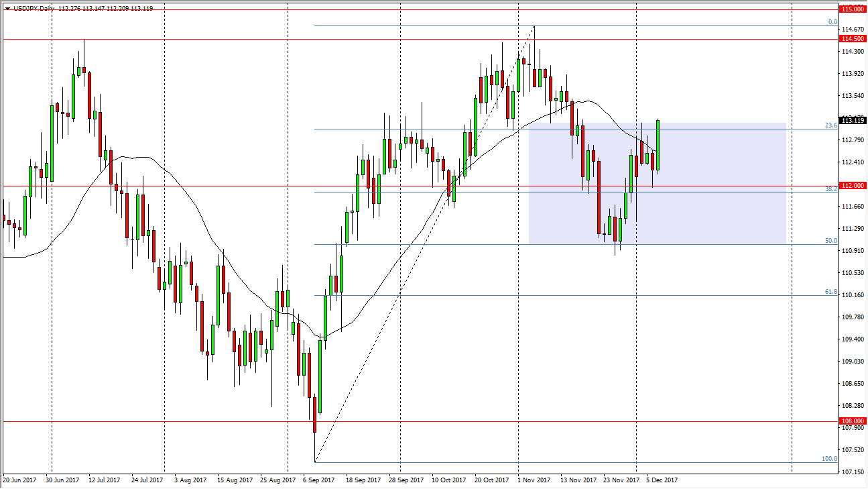Click the Fibonacci 100.0 level label

[830, 459]
